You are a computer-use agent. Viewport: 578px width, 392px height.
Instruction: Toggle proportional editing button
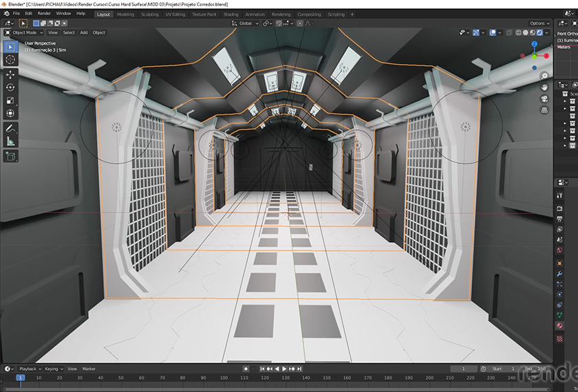tap(299, 23)
